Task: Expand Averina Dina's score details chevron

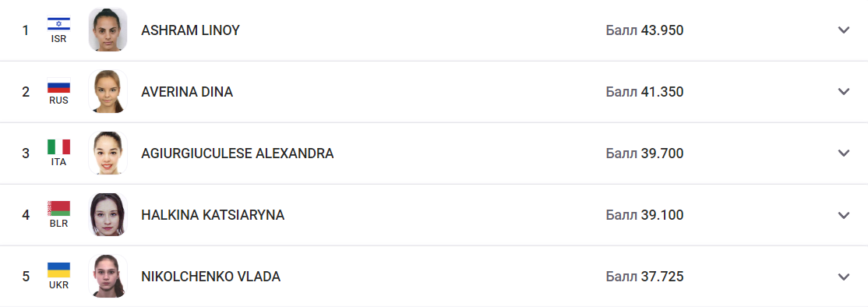Action: (843, 92)
